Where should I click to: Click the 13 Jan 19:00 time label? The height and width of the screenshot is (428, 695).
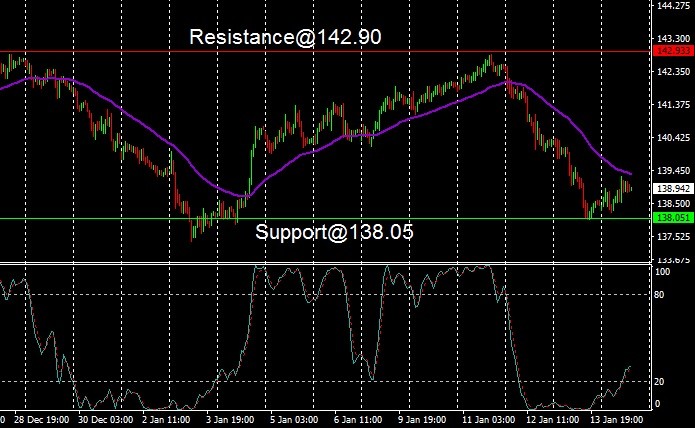click(617, 420)
